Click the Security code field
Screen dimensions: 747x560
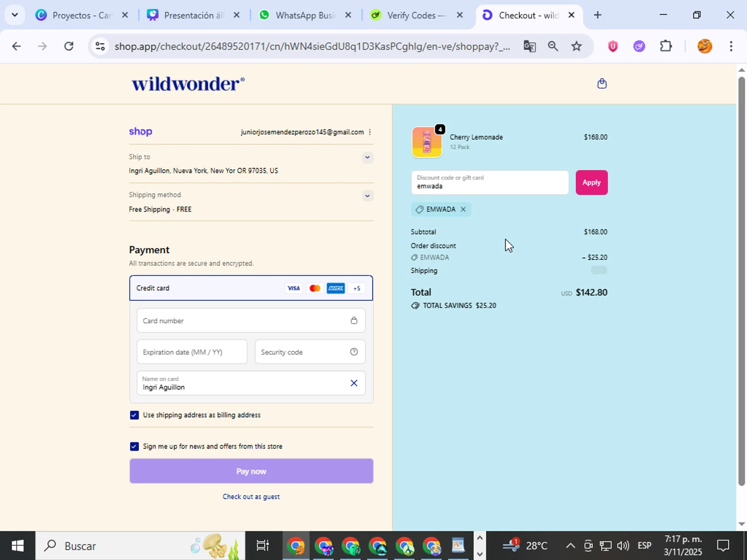[x=310, y=352]
